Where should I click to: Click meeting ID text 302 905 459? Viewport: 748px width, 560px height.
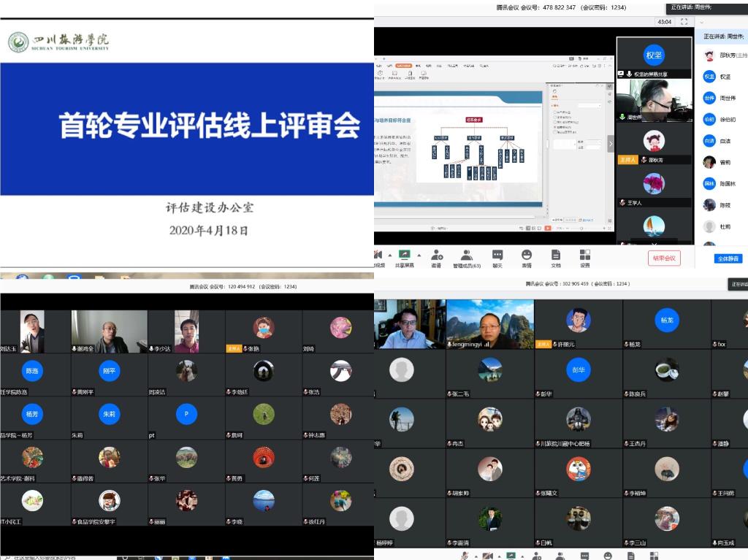[576, 283]
